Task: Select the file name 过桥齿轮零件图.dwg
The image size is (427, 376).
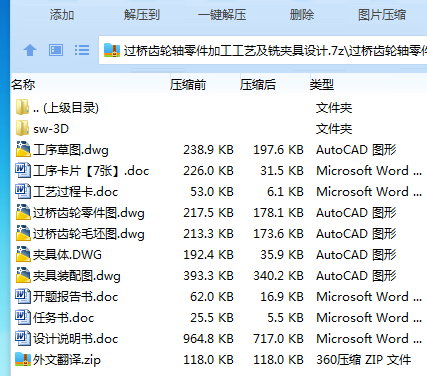Action: click(89, 213)
